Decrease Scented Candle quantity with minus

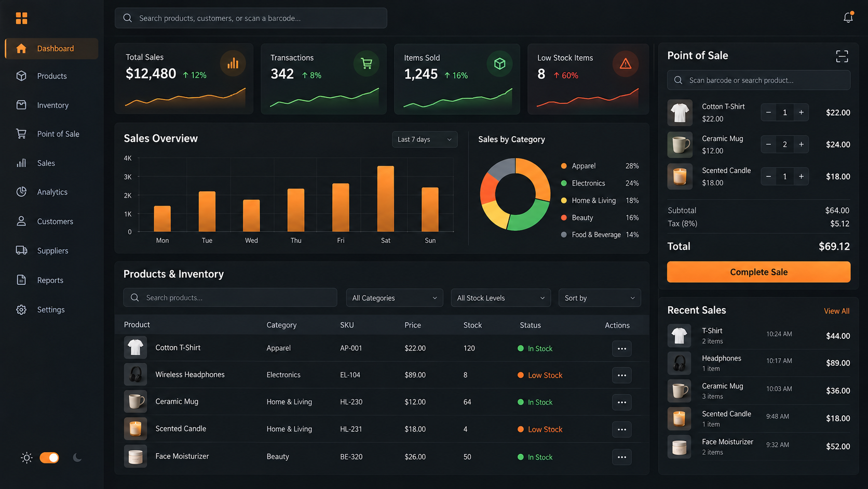pyautogui.click(x=768, y=177)
